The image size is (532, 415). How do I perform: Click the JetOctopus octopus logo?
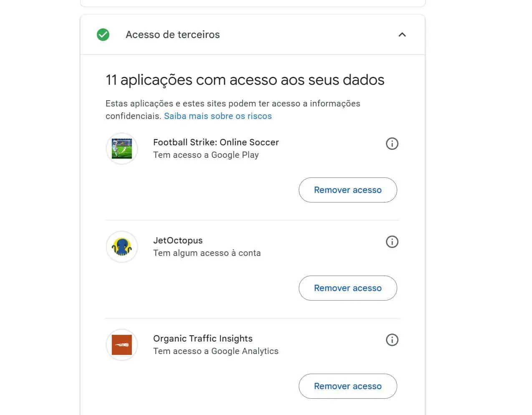pyautogui.click(x=122, y=247)
